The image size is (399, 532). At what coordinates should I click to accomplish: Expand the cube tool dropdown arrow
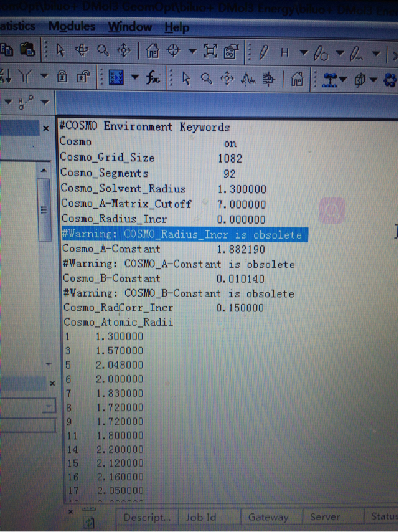[373, 80]
